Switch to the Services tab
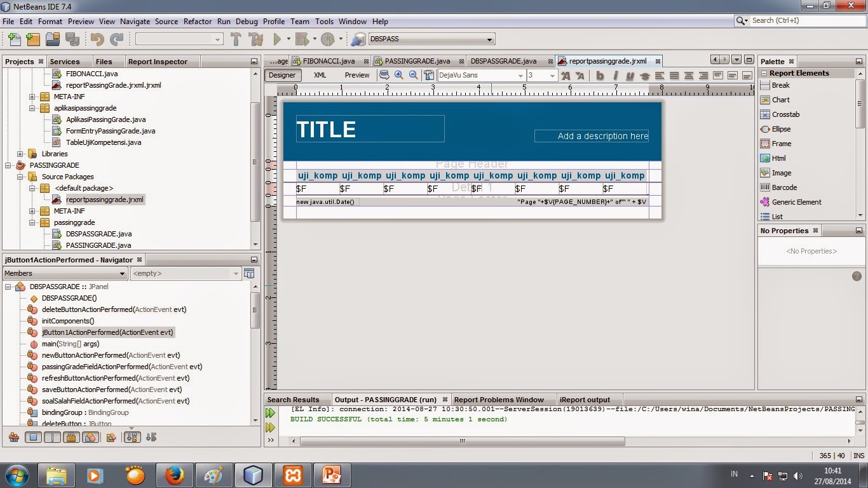Screen dimensions: 868x488 click(65, 62)
